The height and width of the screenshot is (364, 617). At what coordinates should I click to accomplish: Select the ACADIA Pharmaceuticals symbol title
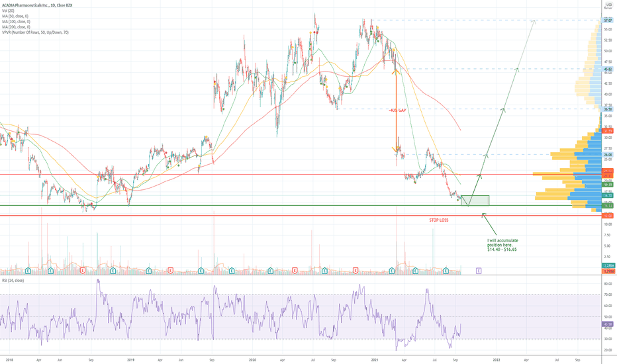click(x=37, y=5)
